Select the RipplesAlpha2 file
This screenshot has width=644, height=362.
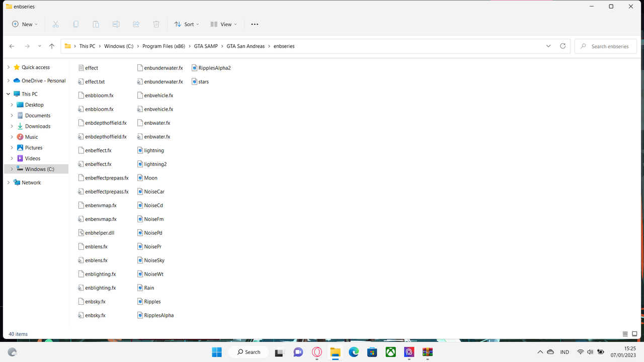pyautogui.click(x=211, y=68)
